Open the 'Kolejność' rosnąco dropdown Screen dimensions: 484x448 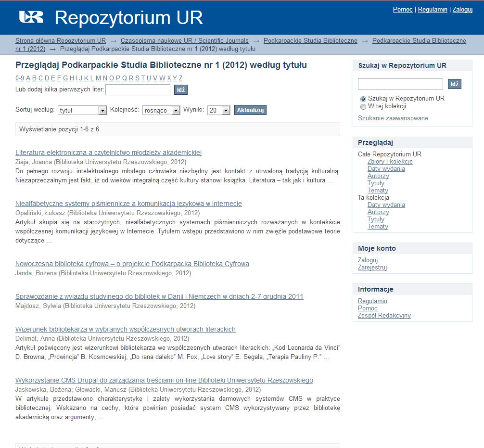(x=161, y=110)
